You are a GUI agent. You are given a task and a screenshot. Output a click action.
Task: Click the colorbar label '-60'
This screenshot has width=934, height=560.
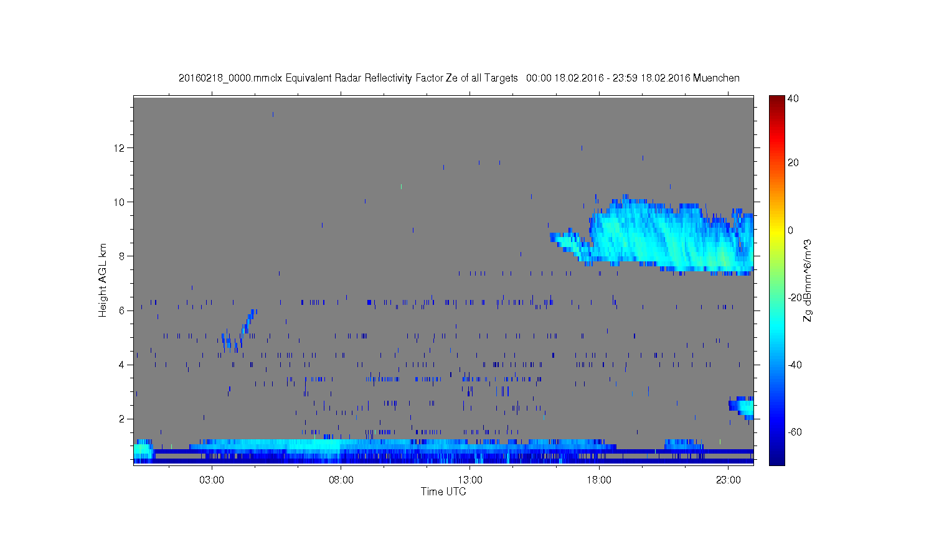click(x=795, y=432)
